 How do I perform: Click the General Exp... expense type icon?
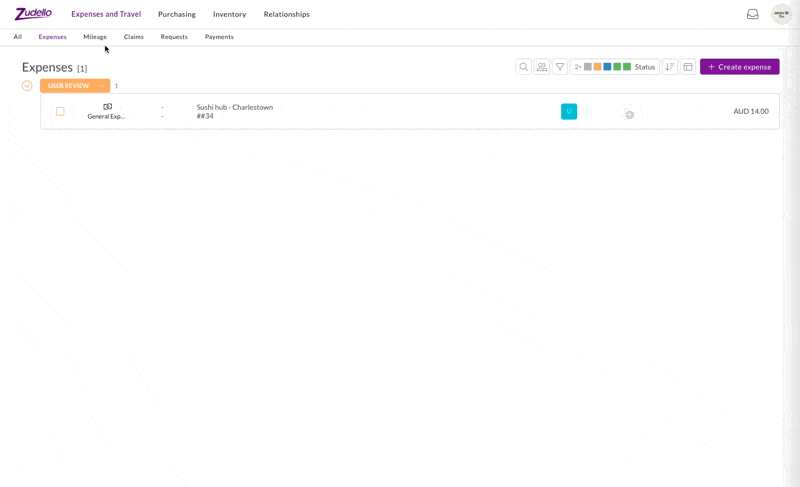107,107
